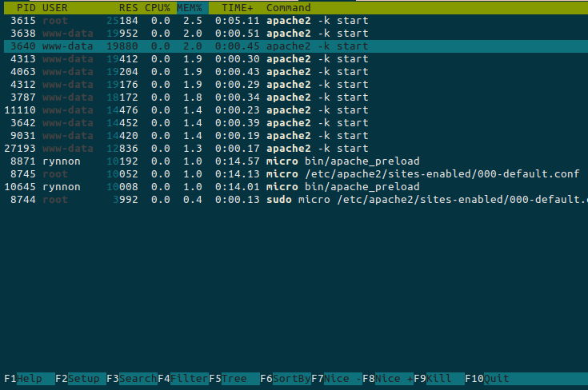Select process row with PID 9031
This screenshot has height=390, width=588.
296,135
